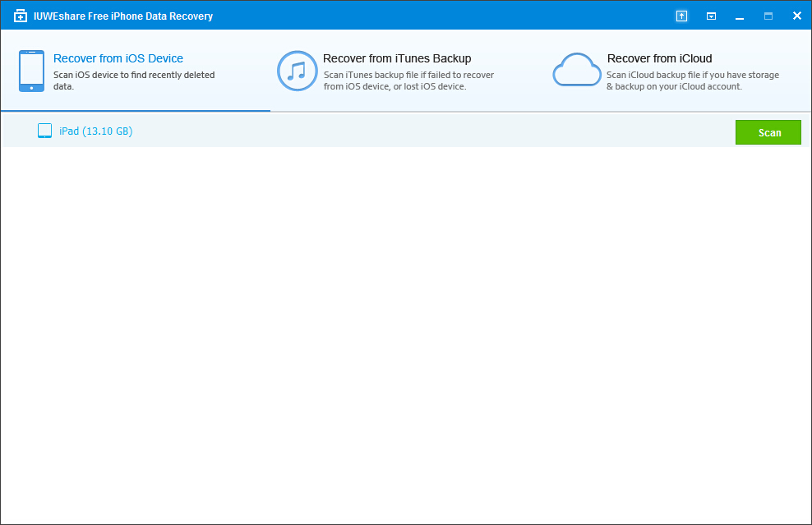
Task: Click the iTunes backup description text
Action: [x=408, y=81]
